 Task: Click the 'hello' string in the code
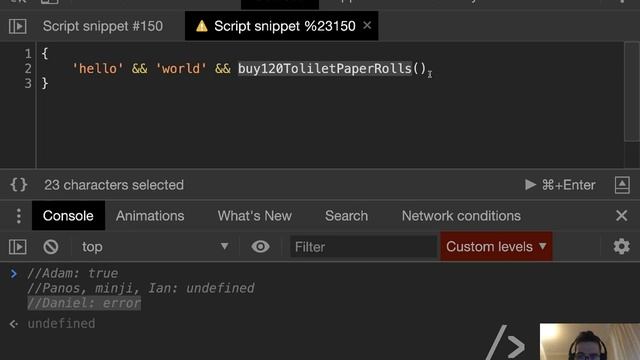point(98,69)
